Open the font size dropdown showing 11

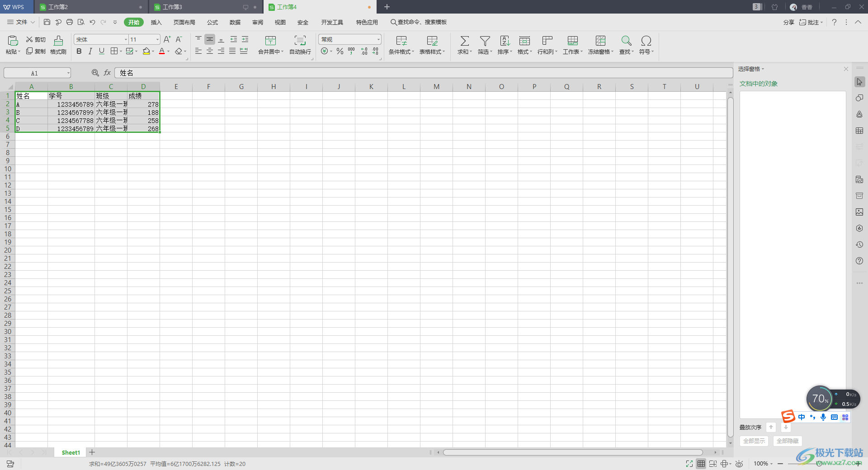pos(157,39)
